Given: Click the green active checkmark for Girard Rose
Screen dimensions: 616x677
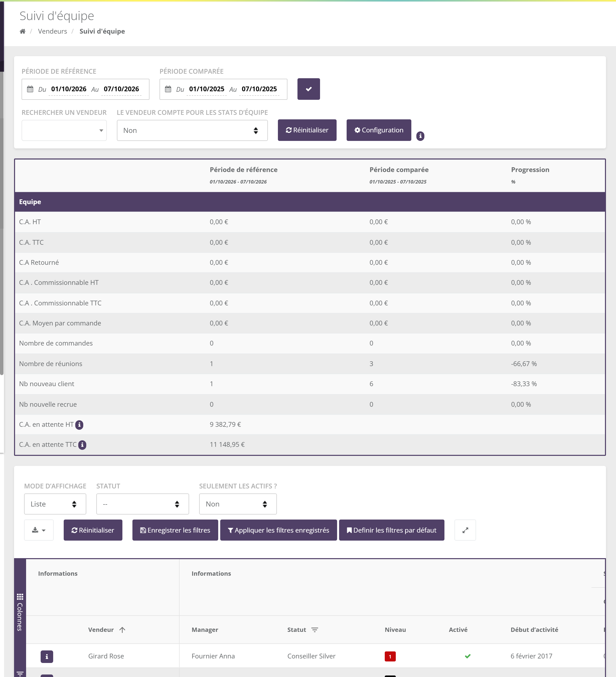Looking at the screenshot, I should [468, 656].
